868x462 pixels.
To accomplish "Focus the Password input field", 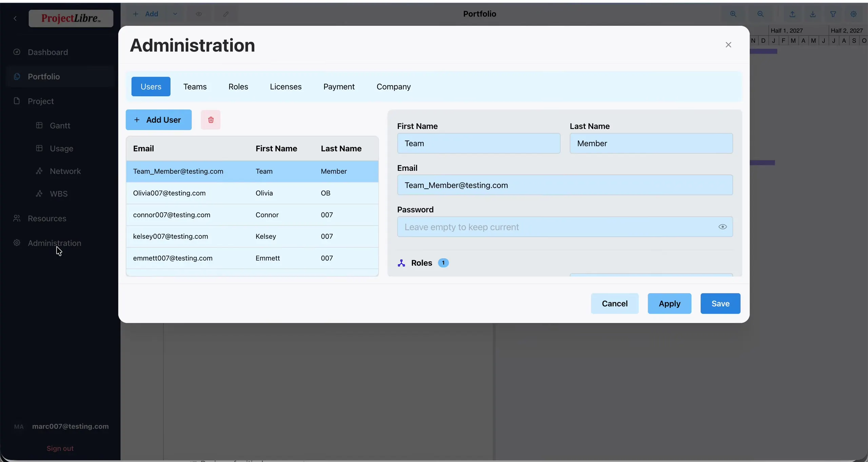I will 565,227.
